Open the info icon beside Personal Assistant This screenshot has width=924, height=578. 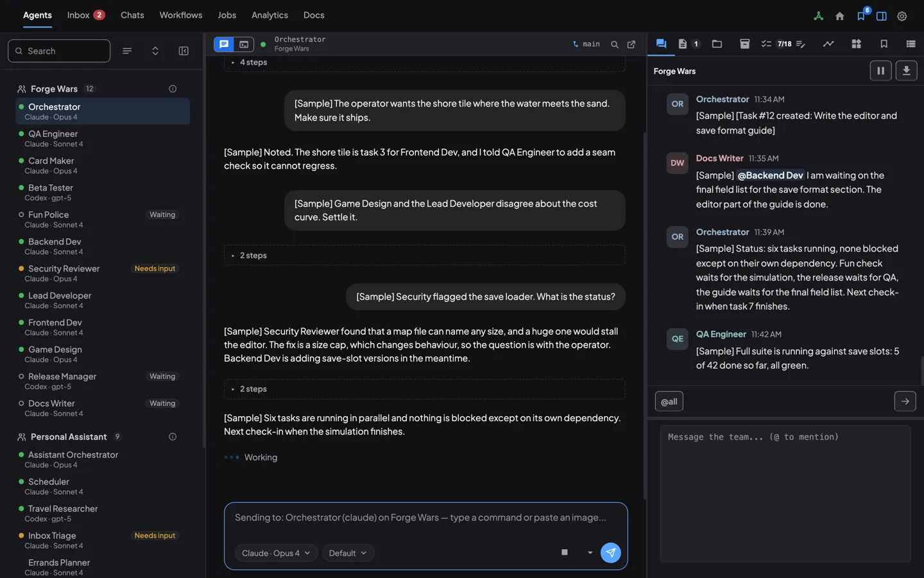(173, 437)
